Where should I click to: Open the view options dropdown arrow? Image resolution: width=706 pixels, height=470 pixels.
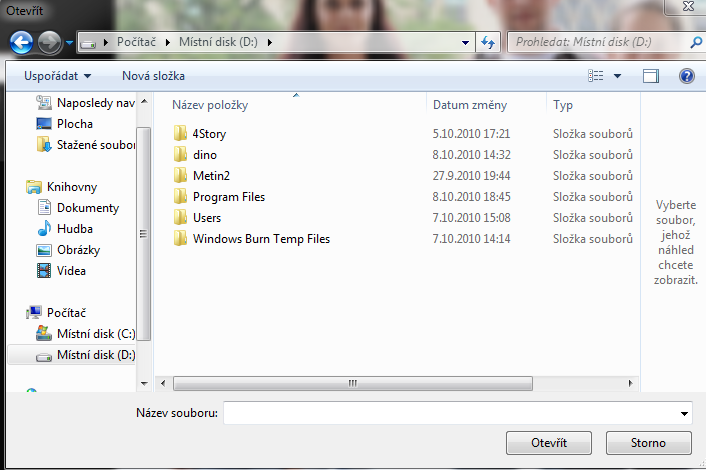tap(618, 76)
